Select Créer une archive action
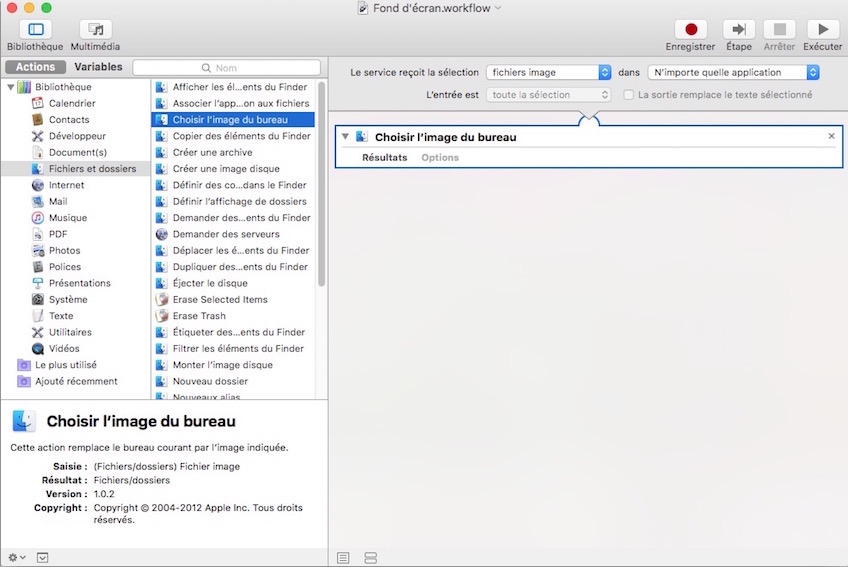Viewport: 848px width, 567px height. 233,152
